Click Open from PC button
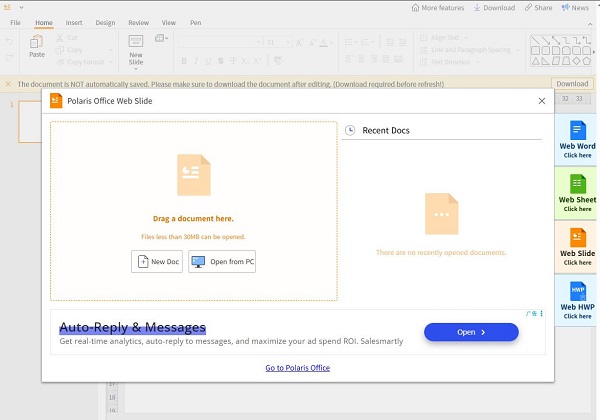Screen dimensions: 600x420 [x=222, y=262]
